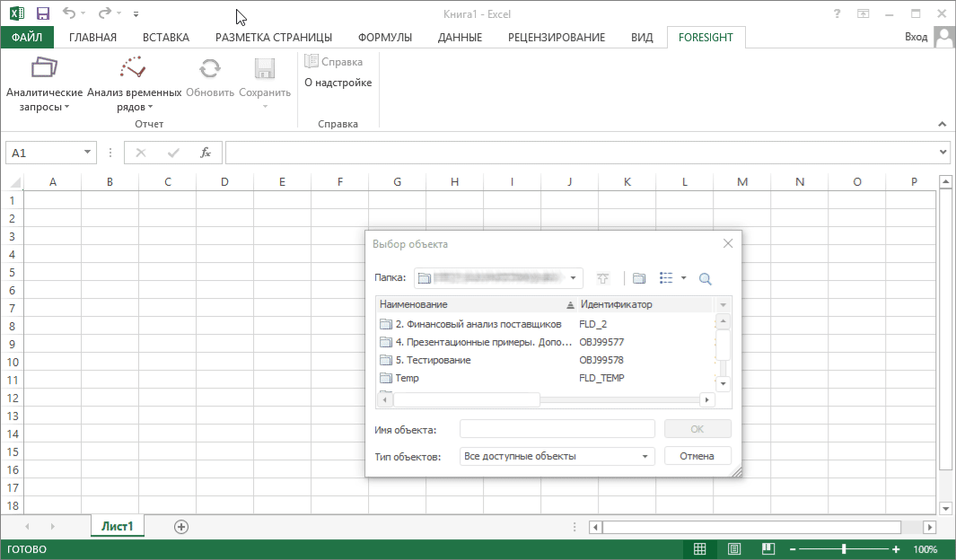
Task: Switch to Page Layout view in status bar
Action: tap(734, 549)
